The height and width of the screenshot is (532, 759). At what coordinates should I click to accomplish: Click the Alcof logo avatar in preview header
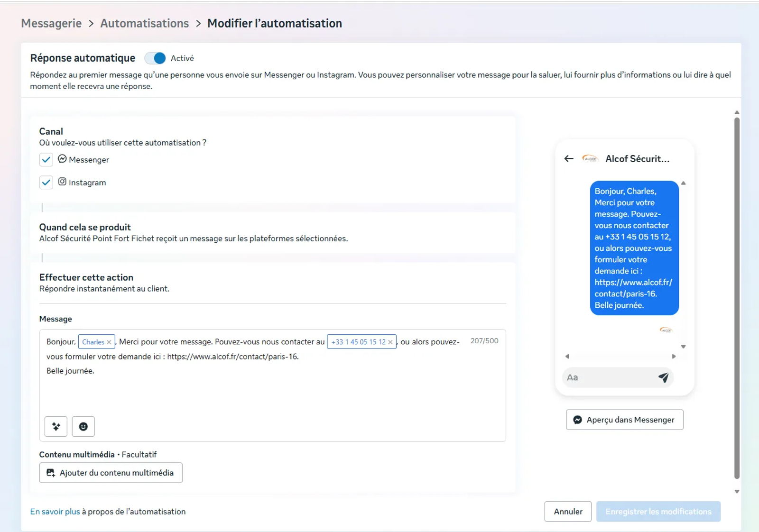point(590,159)
